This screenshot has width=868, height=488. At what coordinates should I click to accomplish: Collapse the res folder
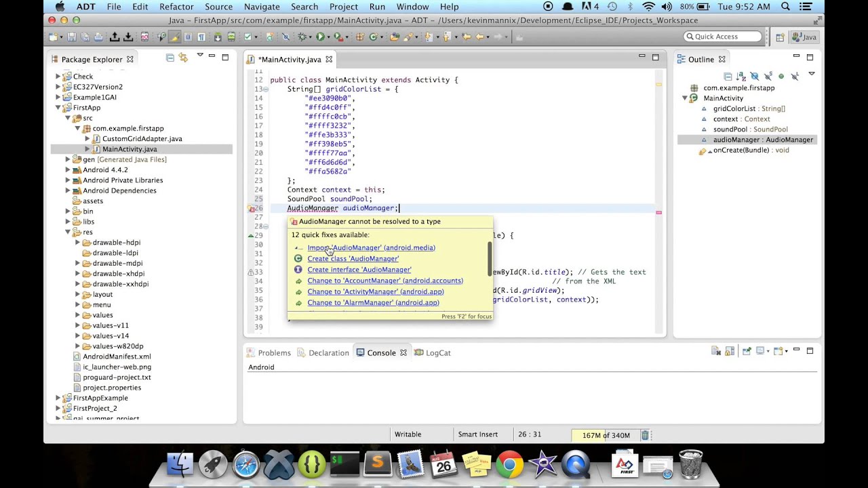coord(68,232)
